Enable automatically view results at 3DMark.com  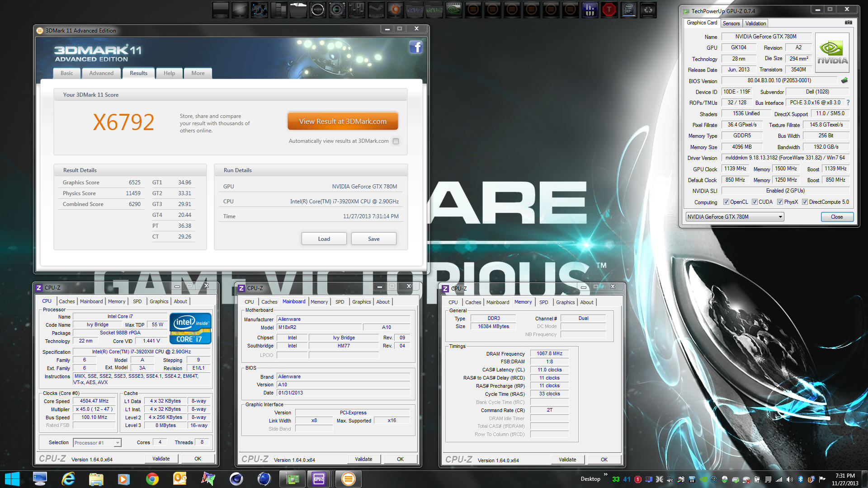pyautogui.click(x=396, y=141)
